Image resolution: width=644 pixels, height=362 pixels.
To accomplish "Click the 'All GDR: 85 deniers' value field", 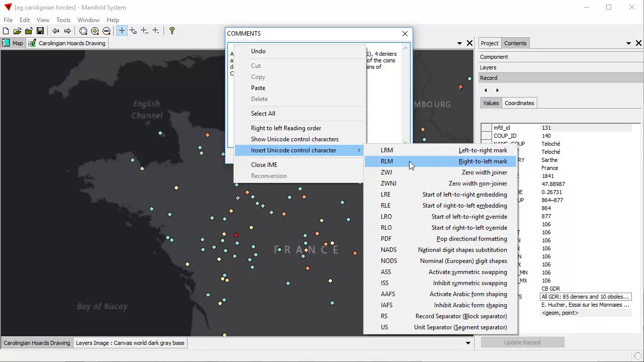I will click(586, 297).
